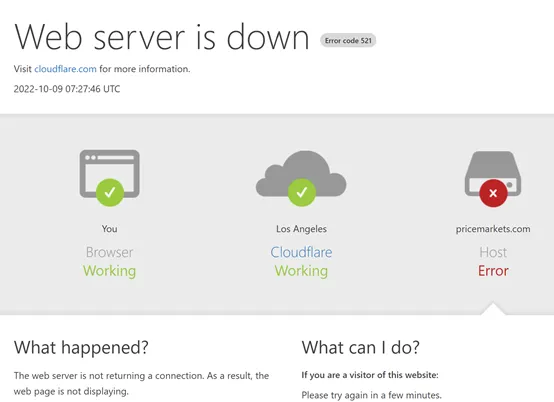Click the green checkmark on browser icon
Image resolution: width=554 pixels, height=402 pixels.
pos(110,193)
